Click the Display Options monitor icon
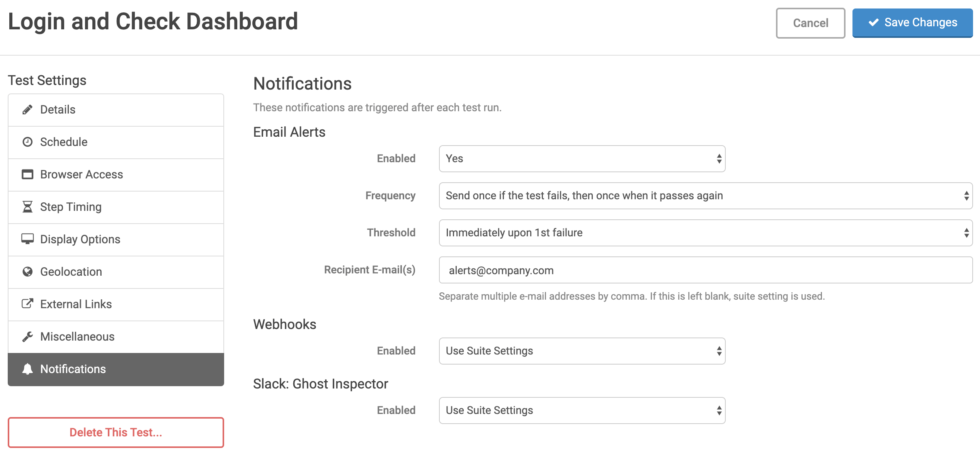980x458 pixels. click(x=27, y=239)
